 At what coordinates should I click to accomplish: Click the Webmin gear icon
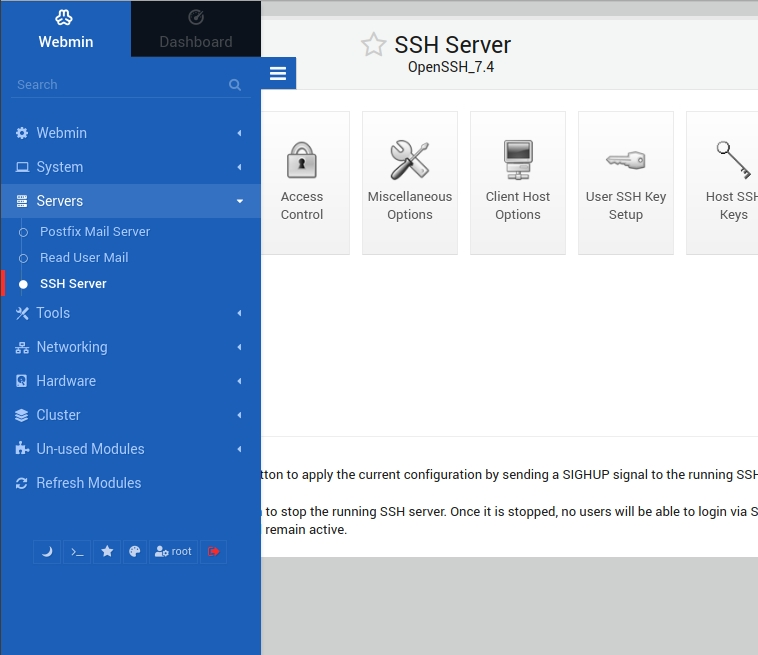coord(22,133)
